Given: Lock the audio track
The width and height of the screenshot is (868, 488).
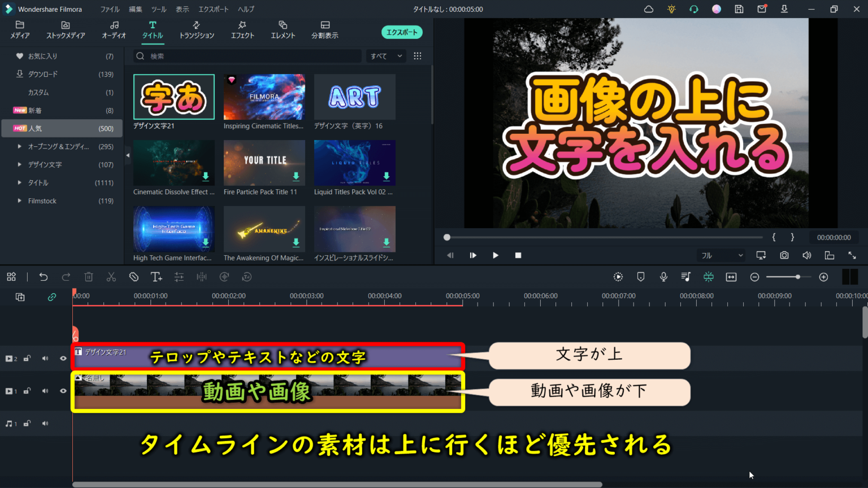Looking at the screenshot, I should [x=26, y=423].
